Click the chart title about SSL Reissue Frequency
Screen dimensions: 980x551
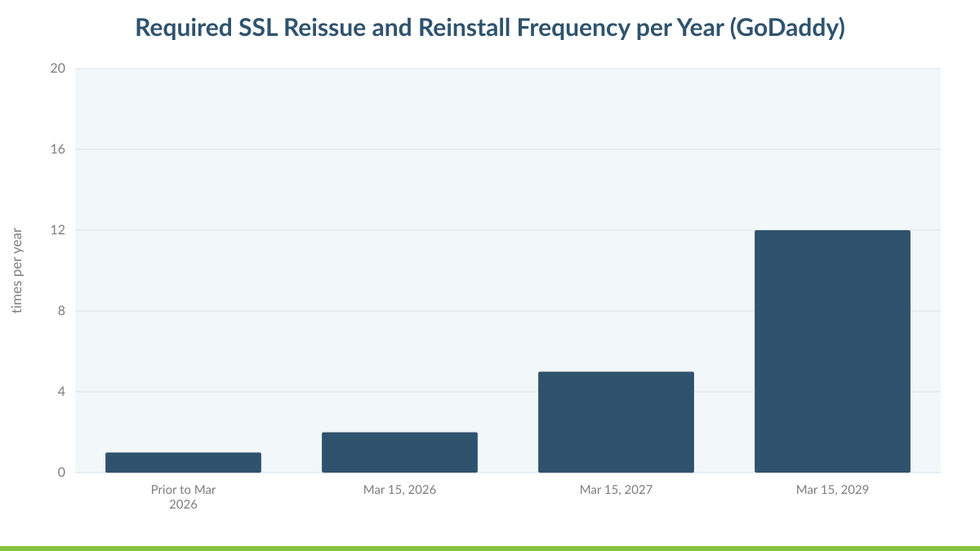(490, 27)
